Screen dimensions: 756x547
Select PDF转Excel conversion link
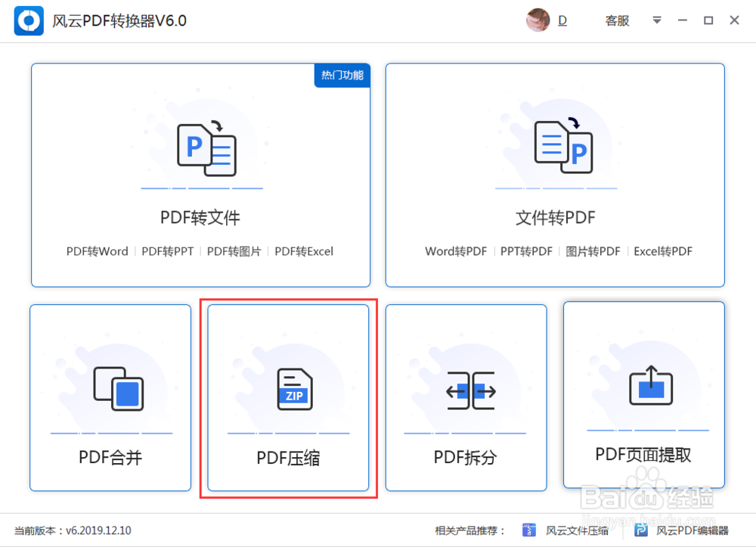304,251
